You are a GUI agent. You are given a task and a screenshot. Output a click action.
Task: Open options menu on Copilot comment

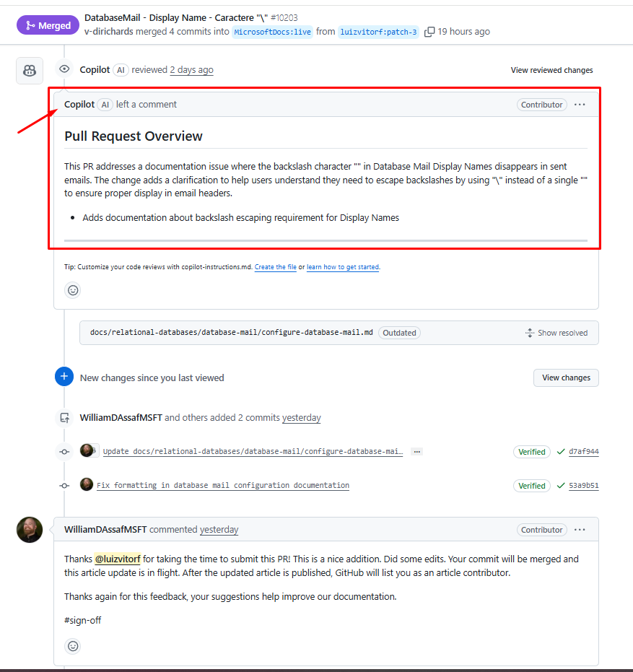point(580,105)
